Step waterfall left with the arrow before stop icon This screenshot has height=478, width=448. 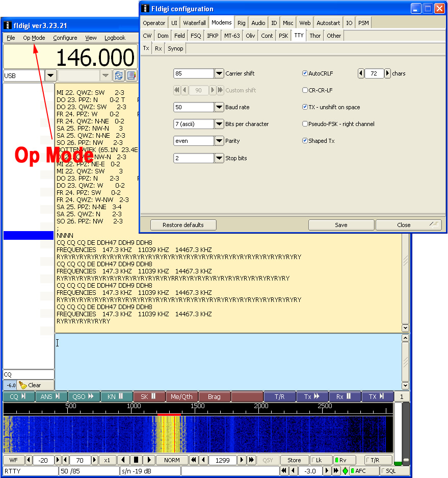point(123,460)
